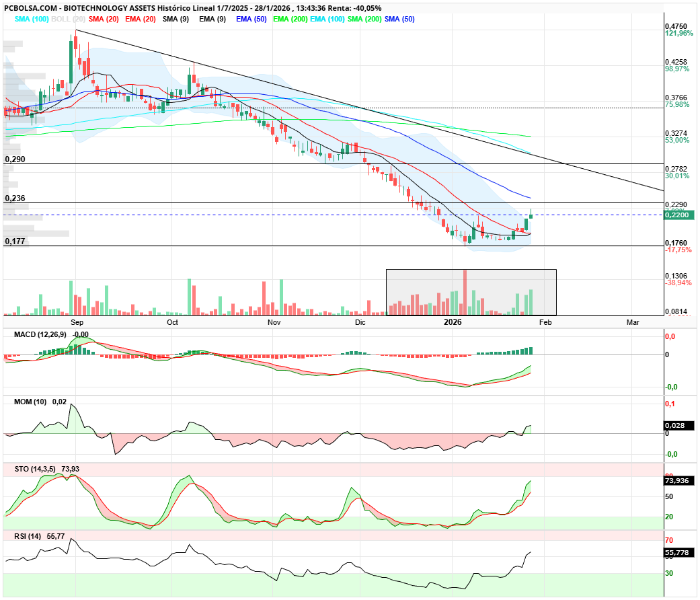Open the MACD (12,26,9) indicator label
The width and height of the screenshot is (700, 600).
tap(40, 334)
